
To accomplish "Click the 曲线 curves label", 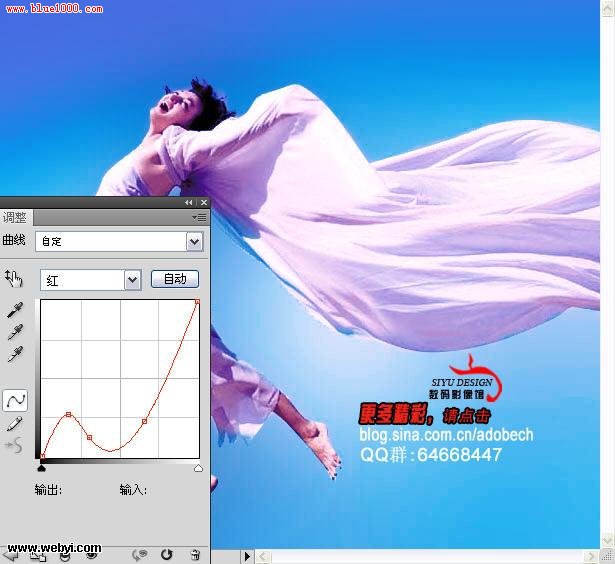I will 14,240.
